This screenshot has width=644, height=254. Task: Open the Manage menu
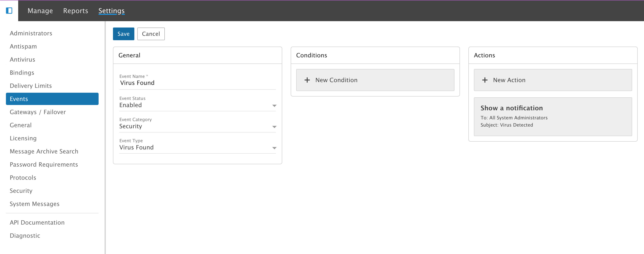40,11
